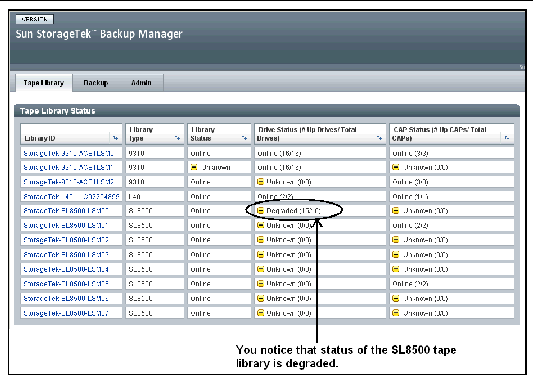Open the SL8500 library link with Degraded drives

coord(66,211)
